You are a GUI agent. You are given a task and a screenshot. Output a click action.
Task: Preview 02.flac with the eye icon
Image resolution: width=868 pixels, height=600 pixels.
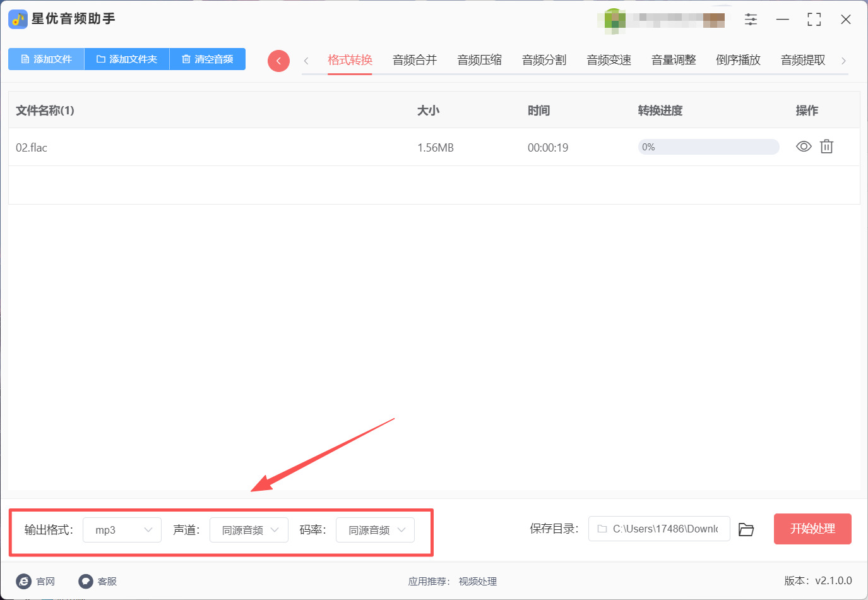[x=804, y=147]
